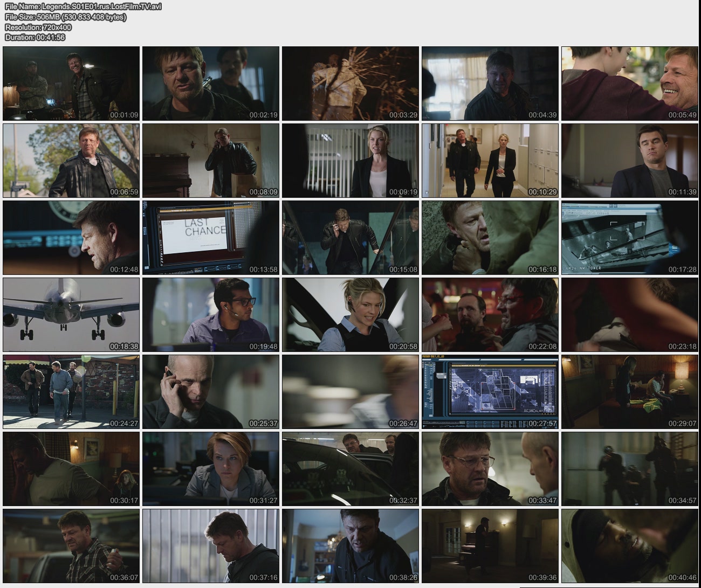Select the Last Chance screen thumbnail
The height and width of the screenshot is (588, 701).
click(211, 238)
